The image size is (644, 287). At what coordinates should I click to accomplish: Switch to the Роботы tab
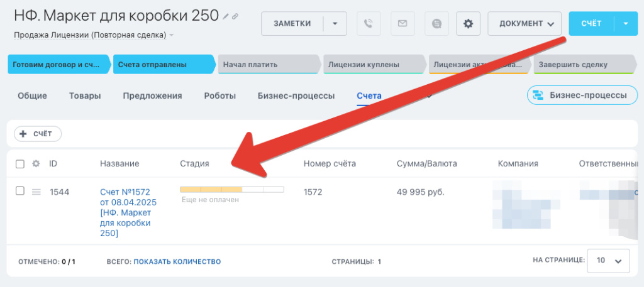219,96
